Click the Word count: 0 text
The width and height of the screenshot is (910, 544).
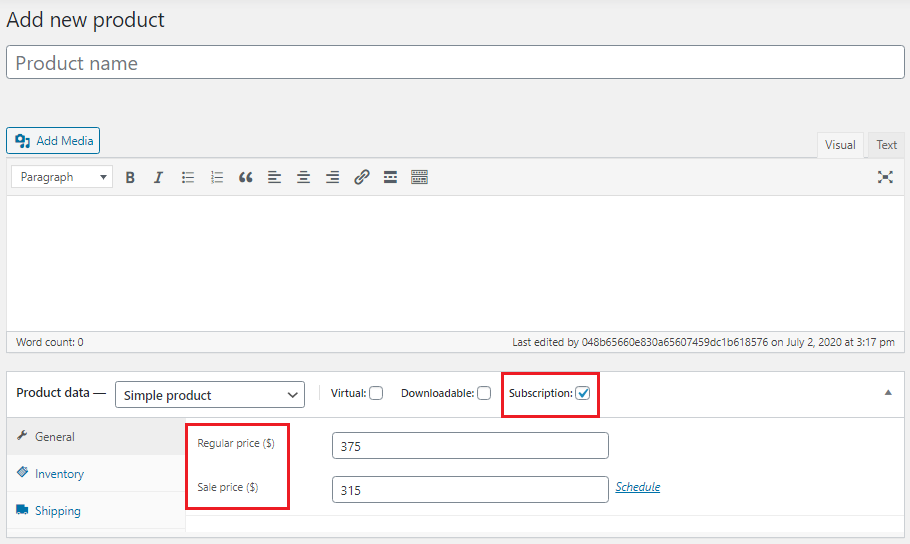pyautogui.click(x=50, y=342)
